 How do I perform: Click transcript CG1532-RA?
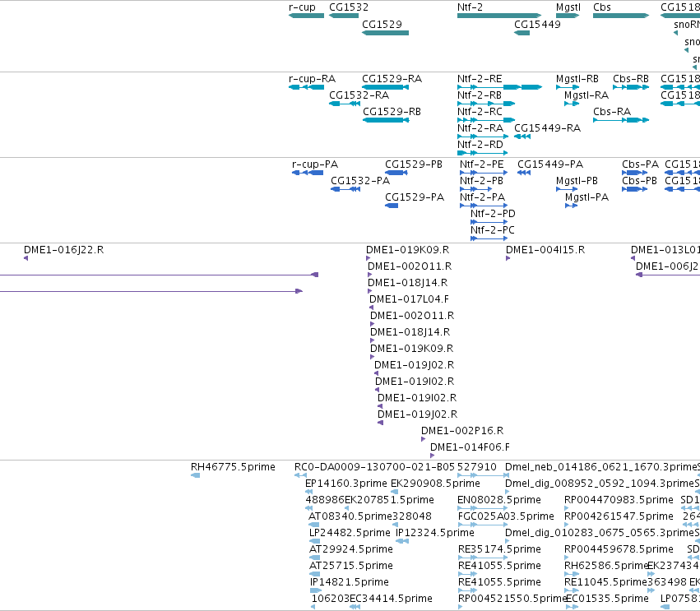345,104
